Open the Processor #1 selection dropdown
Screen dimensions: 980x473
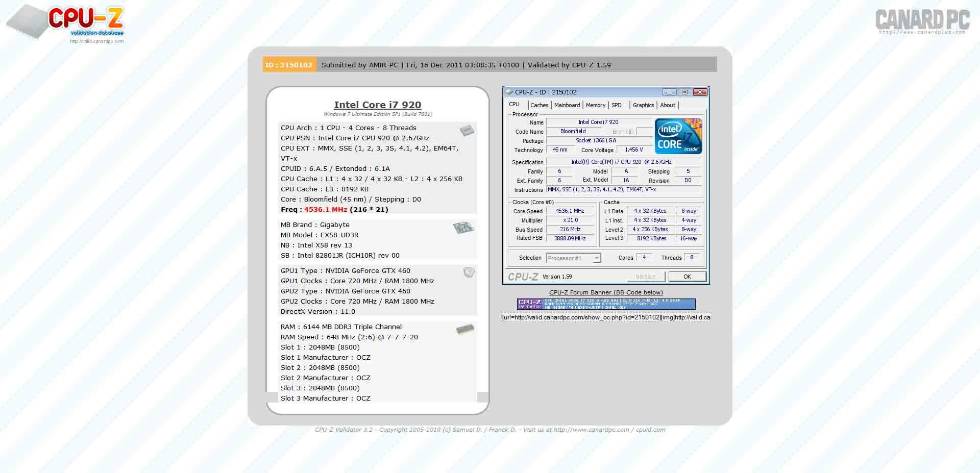click(x=574, y=258)
